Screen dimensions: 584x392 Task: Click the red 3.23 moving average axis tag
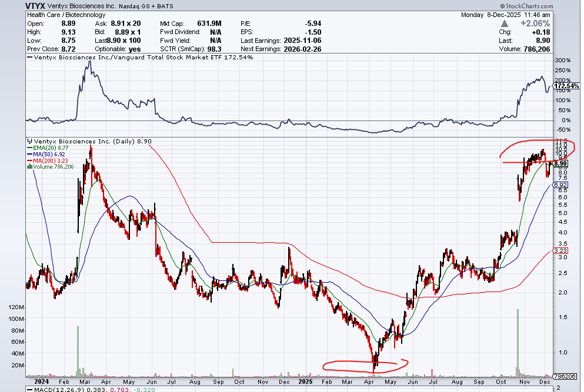click(x=560, y=251)
